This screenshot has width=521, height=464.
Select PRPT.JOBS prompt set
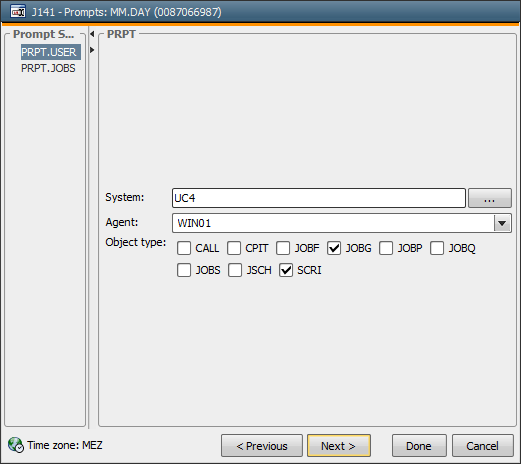pyautogui.click(x=48, y=68)
